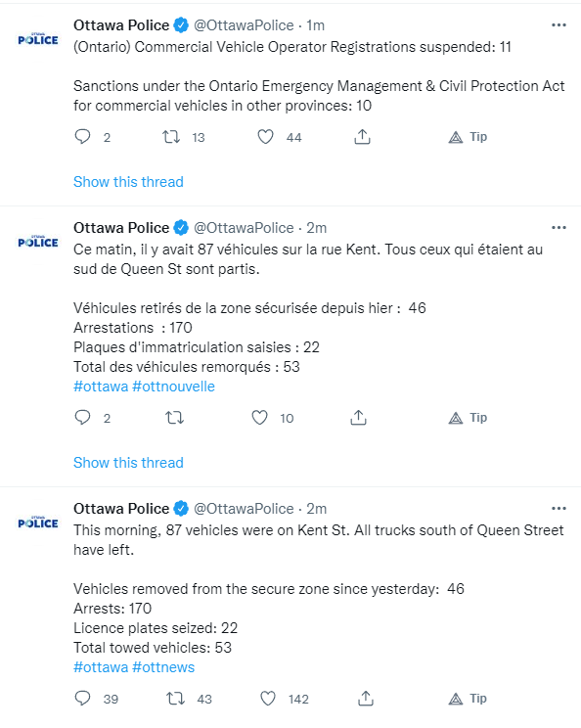581x728 pixels.
Task: Share the French #ottnouvelle tweet
Action: [358, 418]
